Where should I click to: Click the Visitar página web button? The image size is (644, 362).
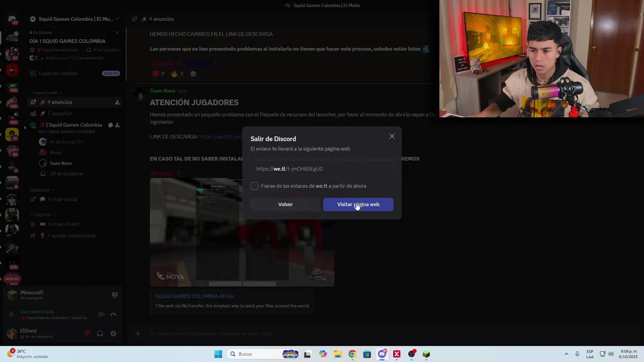coord(358,204)
